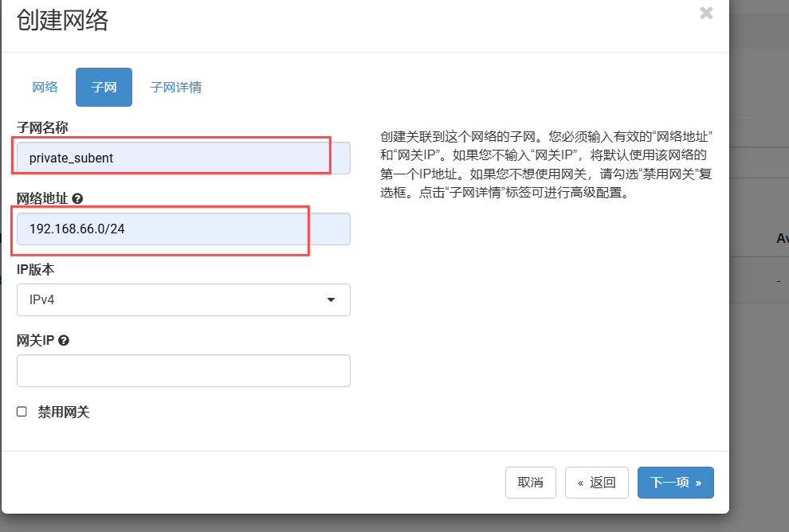The image size is (789, 532).
Task: Click the empty 网关IP input field
Action: pyautogui.click(x=183, y=371)
